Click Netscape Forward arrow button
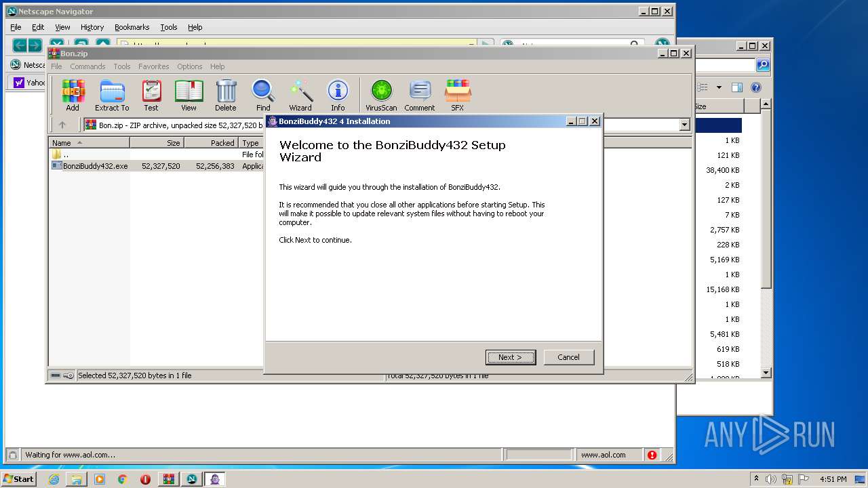Image resolution: width=868 pixels, height=488 pixels. [35, 45]
